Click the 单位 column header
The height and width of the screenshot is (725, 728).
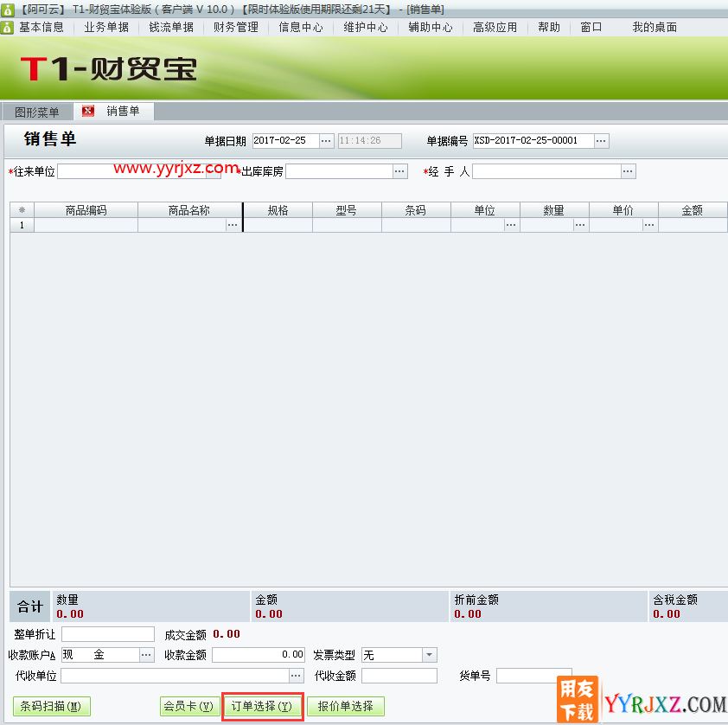click(485, 210)
